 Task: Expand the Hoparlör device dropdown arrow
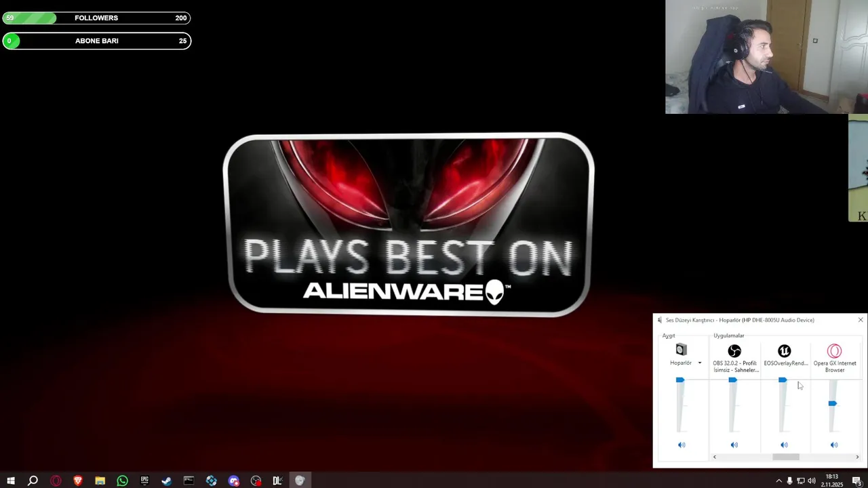pos(700,363)
